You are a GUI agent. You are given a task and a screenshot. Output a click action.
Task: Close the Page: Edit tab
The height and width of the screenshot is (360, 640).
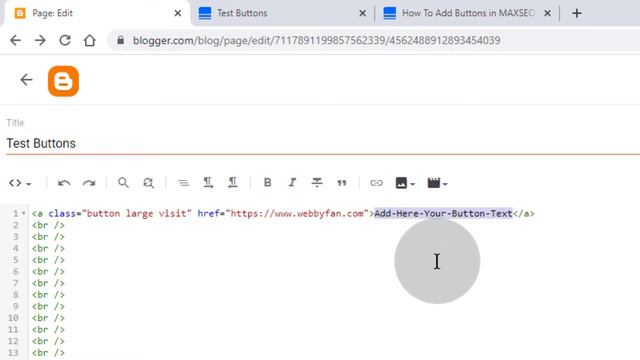click(178, 13)
